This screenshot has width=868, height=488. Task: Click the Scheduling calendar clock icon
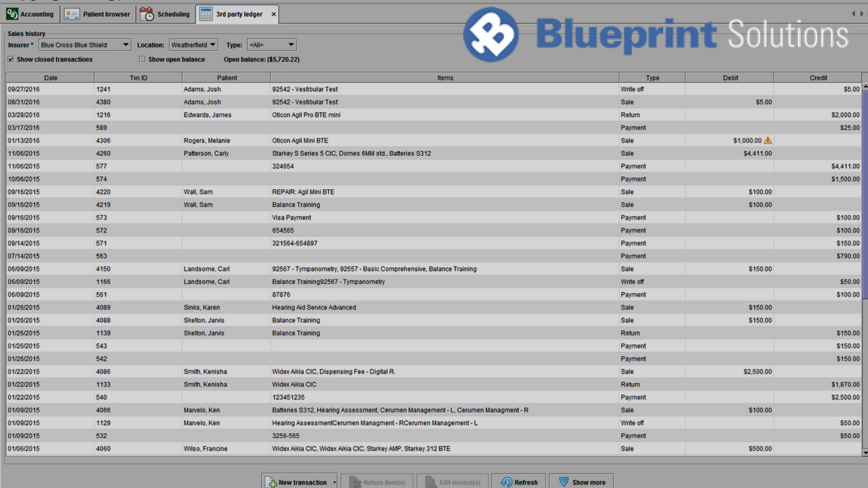[146, 14]
